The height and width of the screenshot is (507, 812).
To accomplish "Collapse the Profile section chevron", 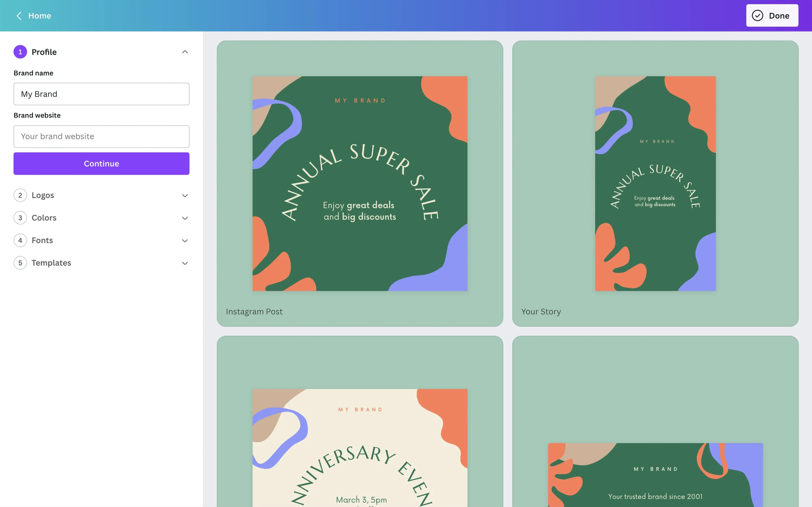I will [185, 52].
